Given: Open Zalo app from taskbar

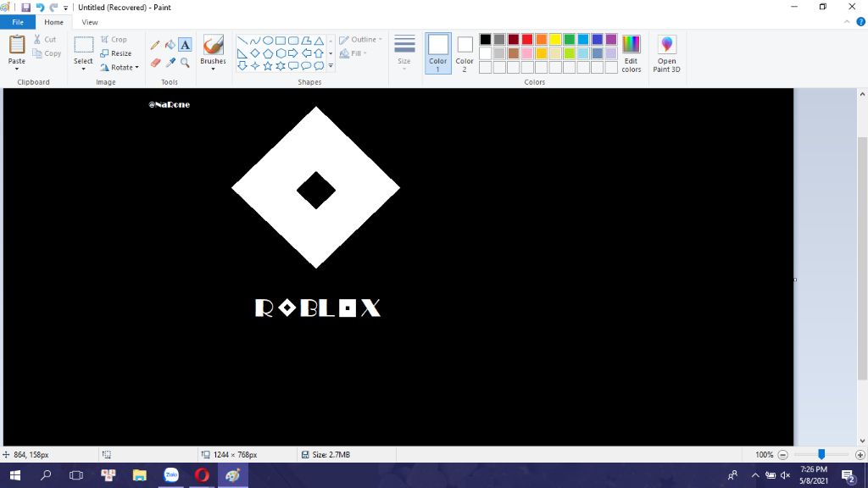Looking at the screenshot, I should [171, 475].
